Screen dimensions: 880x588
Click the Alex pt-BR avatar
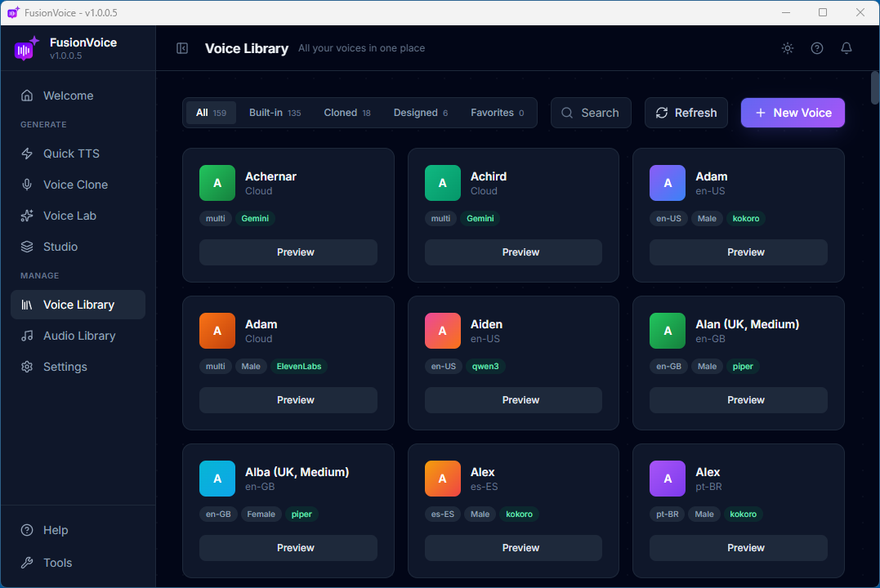tap(668, 479)
